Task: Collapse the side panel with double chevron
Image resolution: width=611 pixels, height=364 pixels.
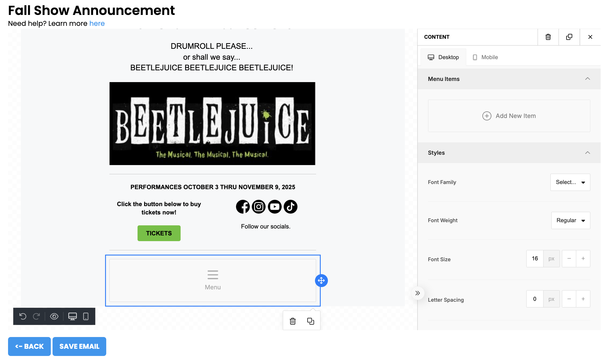Action: pos(417,293)
